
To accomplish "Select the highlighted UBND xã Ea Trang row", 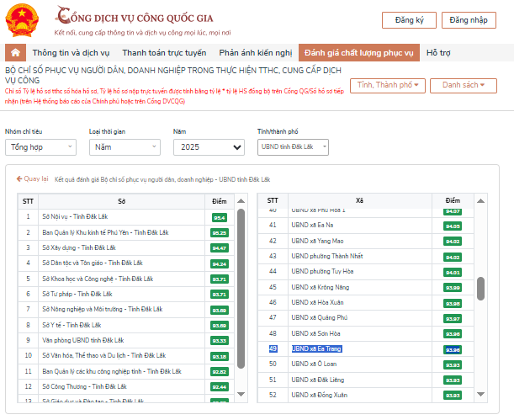I will click(x=318, y=348).
